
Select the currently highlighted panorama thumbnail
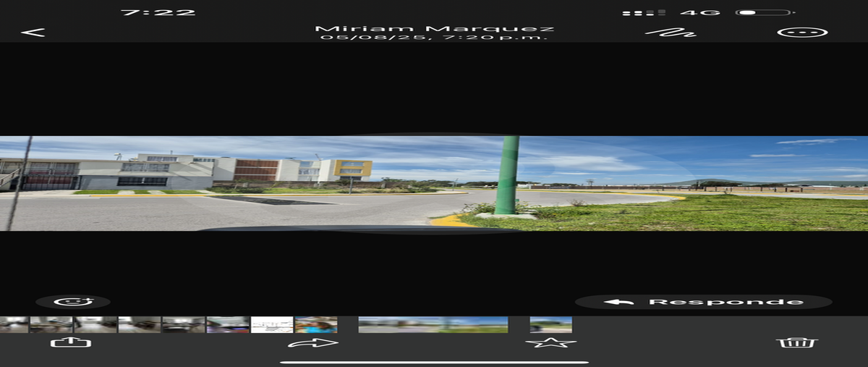click(x=433, y=325)
